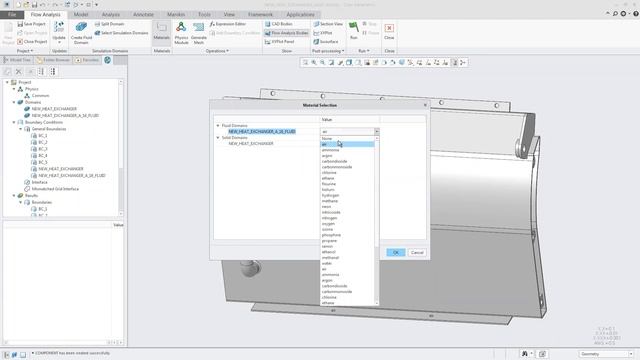This screenshot has height=360, width=640.
Task: Open the Geometry filter dropdown in status bar
Action: click(631, 354)
